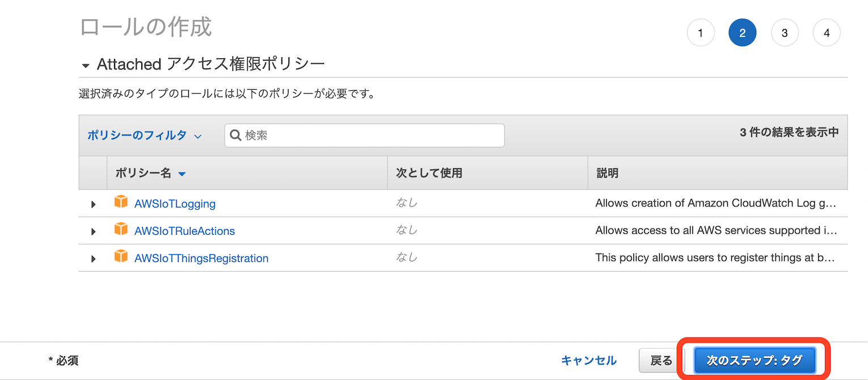
Task: Open the AWSIoTRuleActions policy link
Action: click(184, 230)
